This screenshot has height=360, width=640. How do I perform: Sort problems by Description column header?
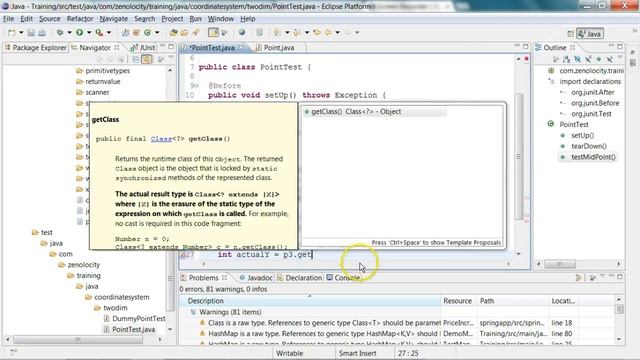[x=310, y=301]
